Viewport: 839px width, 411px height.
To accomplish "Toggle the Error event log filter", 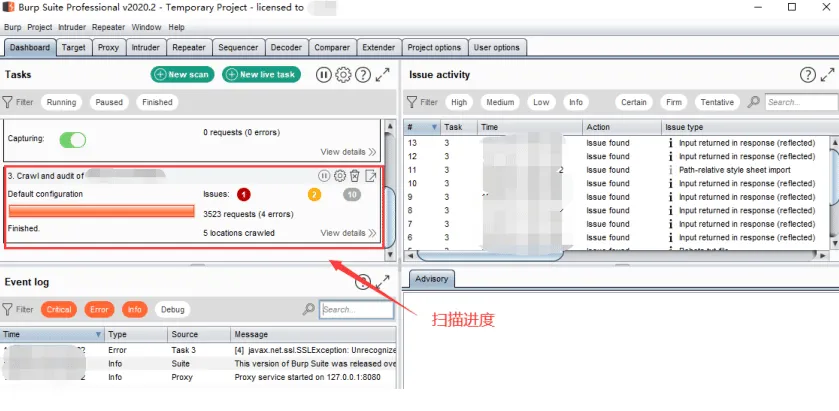I will click(x=99, y=309).
